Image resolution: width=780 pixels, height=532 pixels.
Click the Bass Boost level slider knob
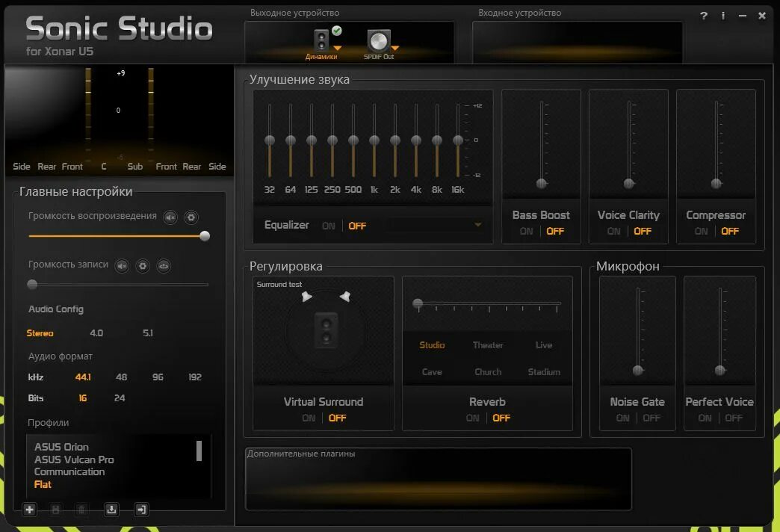[542, 184]
